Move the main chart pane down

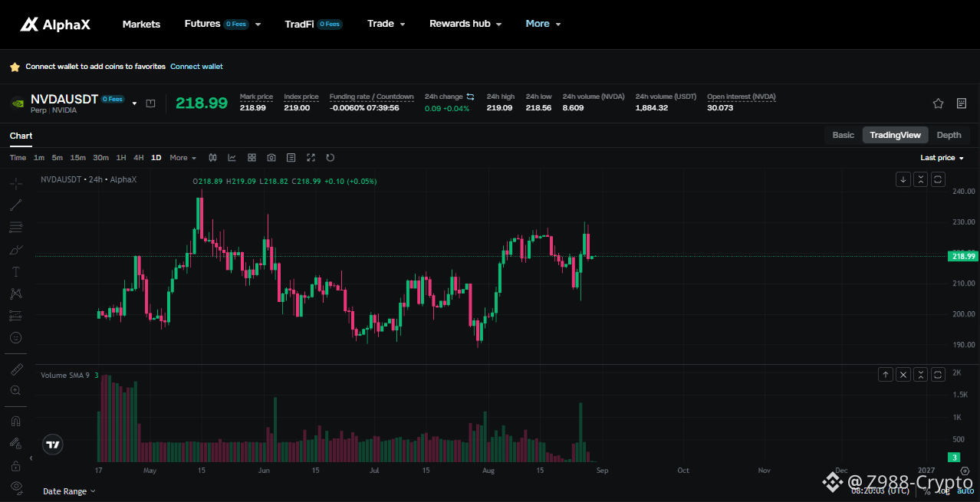pos(903,179)
